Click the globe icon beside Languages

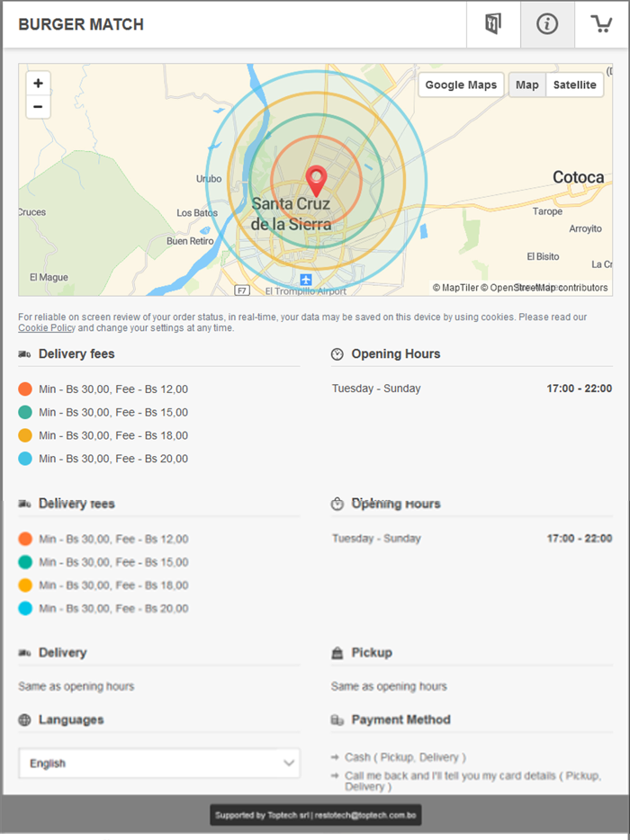[x=24, y=720]
